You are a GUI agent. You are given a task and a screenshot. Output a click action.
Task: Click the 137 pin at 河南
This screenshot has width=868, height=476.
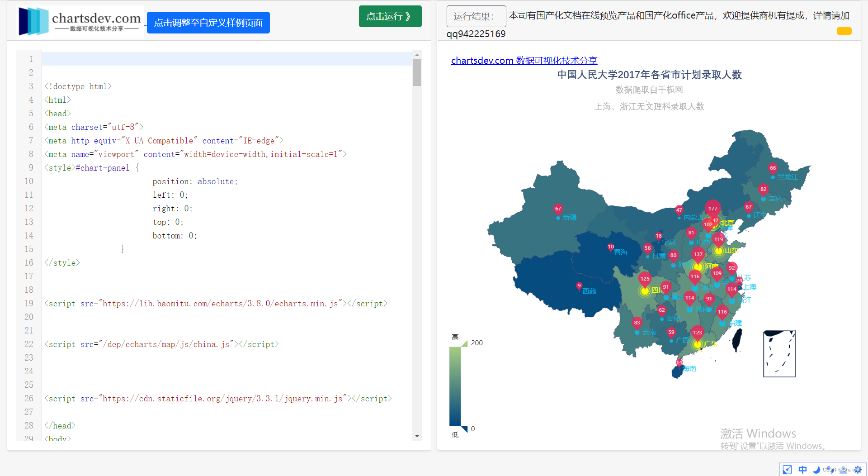click(x=698, y=255)
